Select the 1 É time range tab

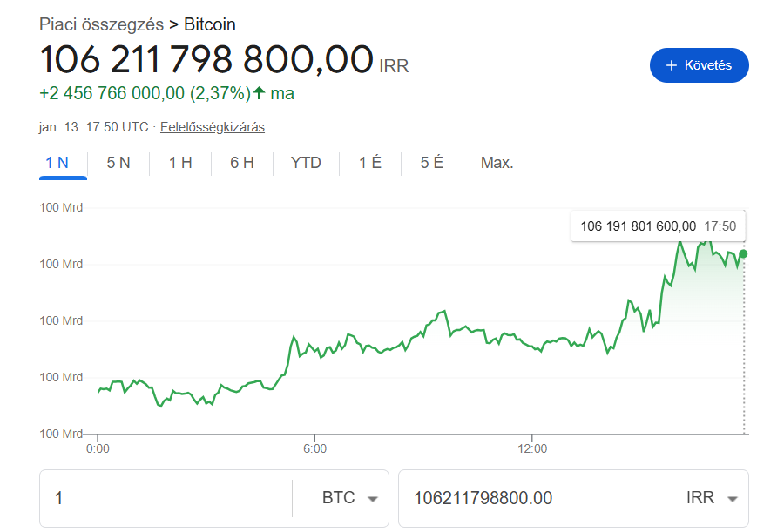(370, 163)
